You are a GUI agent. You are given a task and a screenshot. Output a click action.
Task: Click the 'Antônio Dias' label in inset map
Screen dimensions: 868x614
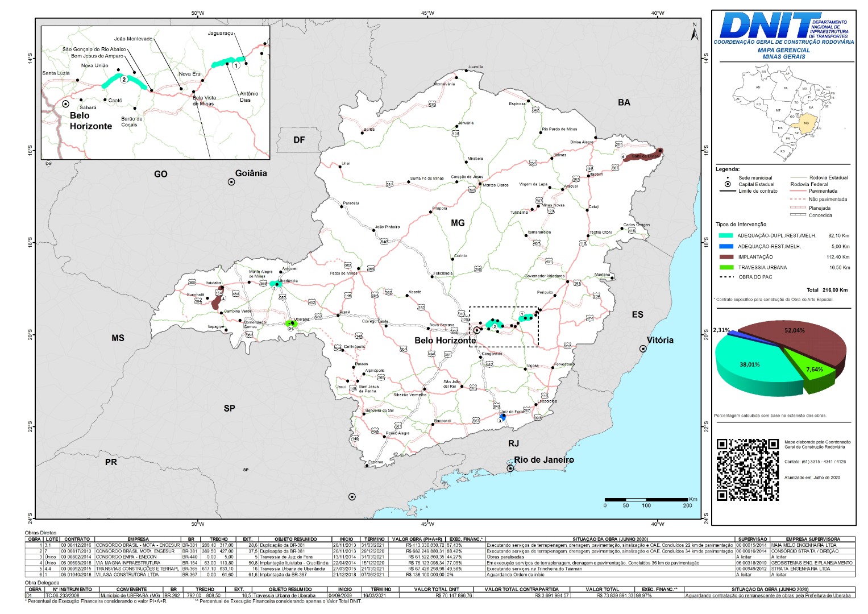[x=249, y=97]
